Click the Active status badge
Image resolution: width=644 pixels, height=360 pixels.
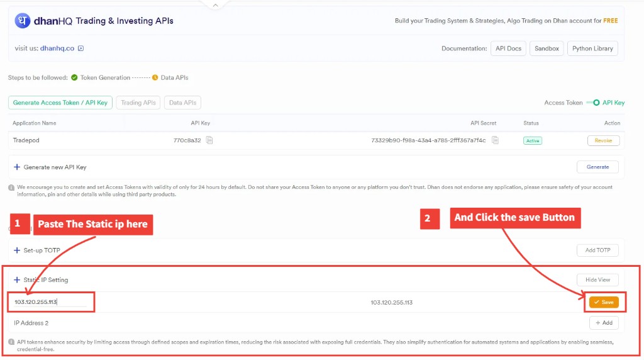533,140
